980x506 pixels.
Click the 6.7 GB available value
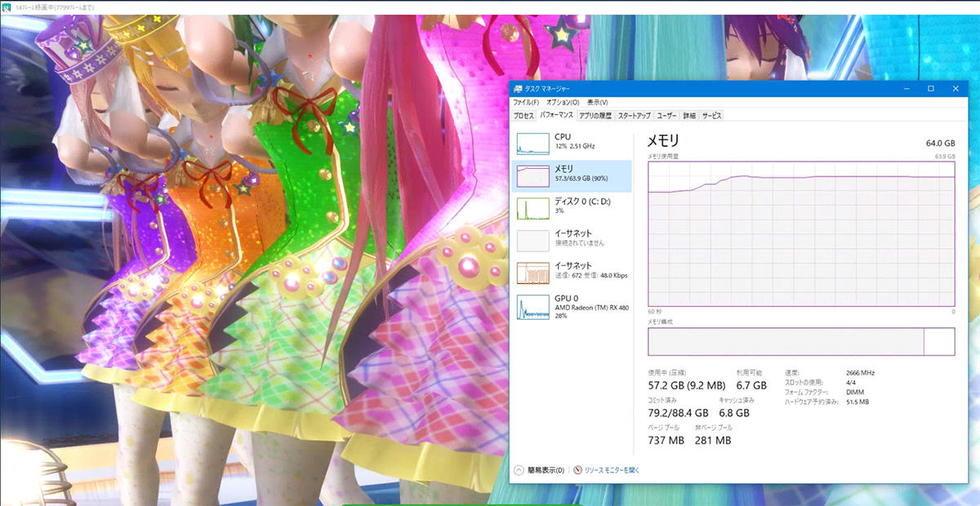tap(751, 385)
